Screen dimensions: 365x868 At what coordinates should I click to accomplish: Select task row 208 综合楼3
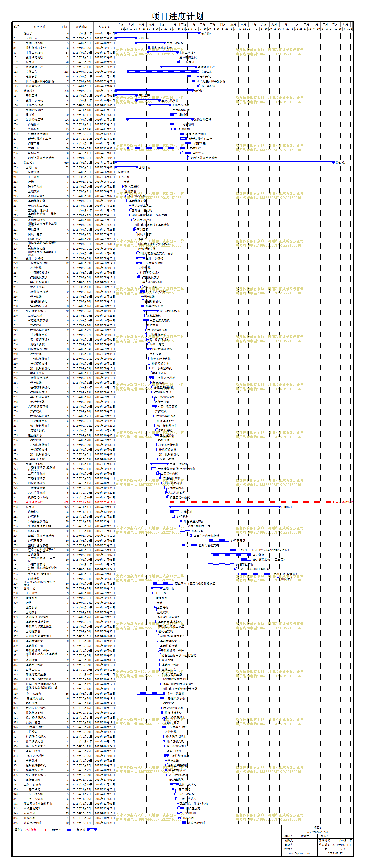coord(64,162)
